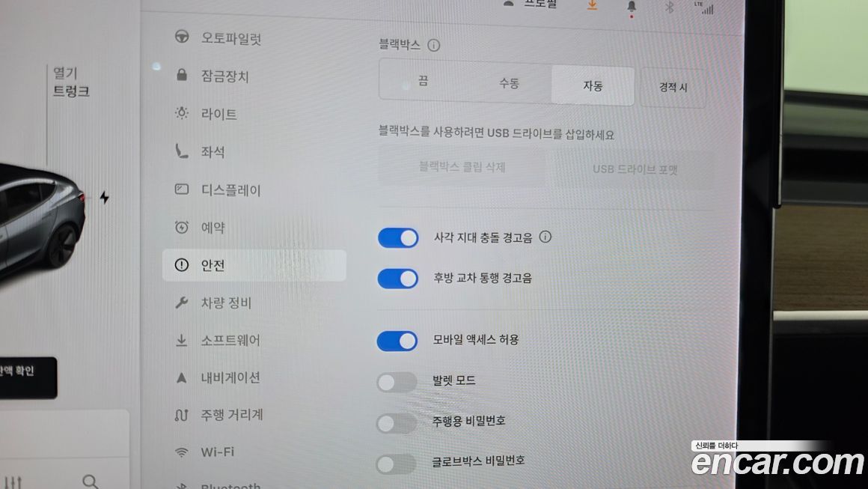This screenshot has width=868, height=489.
Task: Click the 블랙박스 info icon
Action: pyautogui.click(x=434, y=46)
